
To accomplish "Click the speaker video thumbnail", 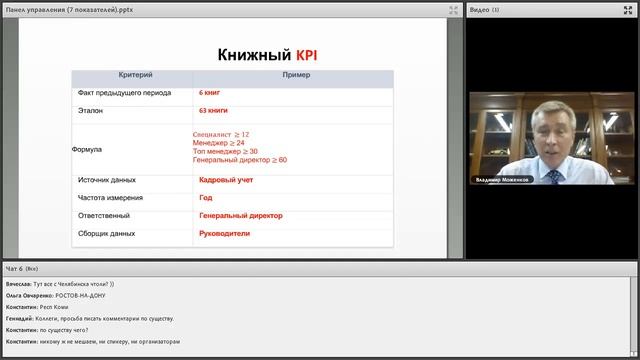I will 552,138.
